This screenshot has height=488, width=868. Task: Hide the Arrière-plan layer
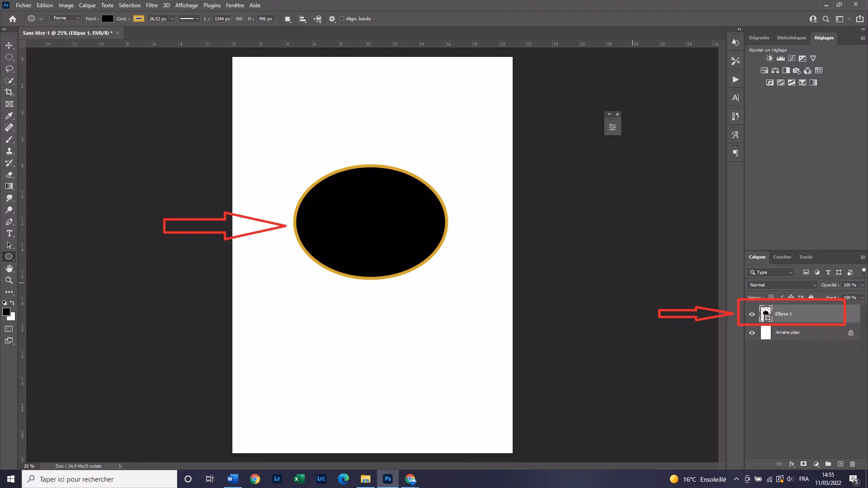(x=752, y=333)
